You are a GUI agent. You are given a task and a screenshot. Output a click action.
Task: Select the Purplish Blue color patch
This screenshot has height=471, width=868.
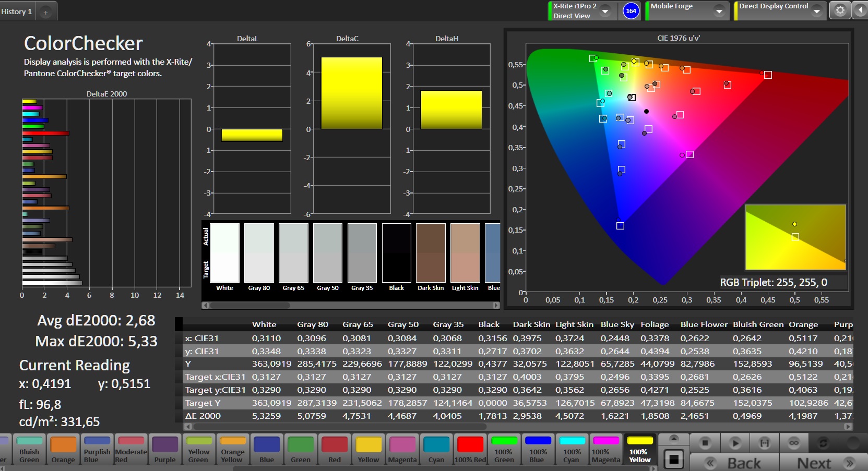(x=97, y=449)
